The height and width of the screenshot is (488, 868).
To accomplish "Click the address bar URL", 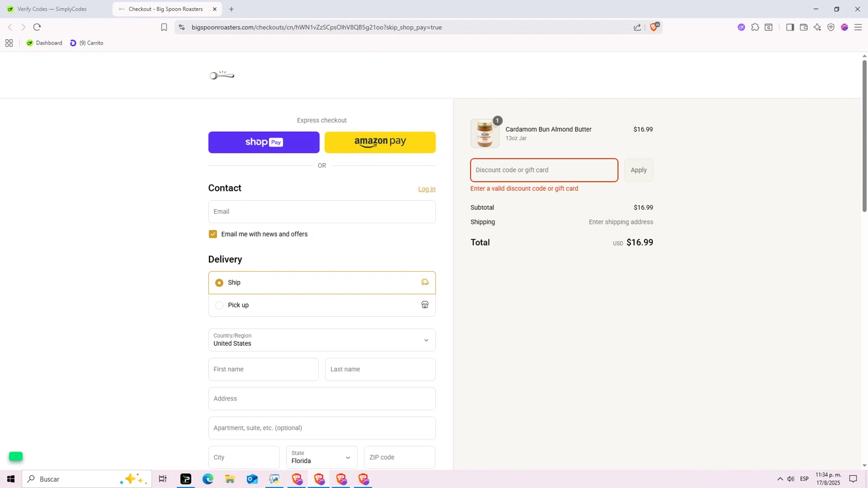I will point(317,27).
